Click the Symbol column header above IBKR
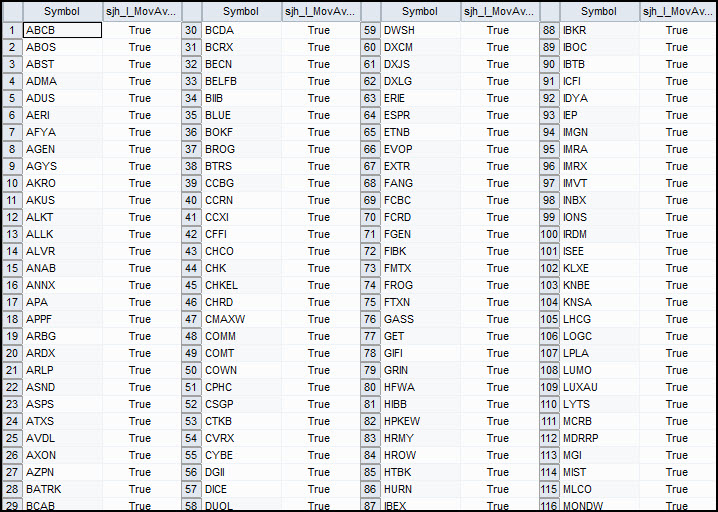Viewport: 718px width, 512px height. click(x=599, y=11)
